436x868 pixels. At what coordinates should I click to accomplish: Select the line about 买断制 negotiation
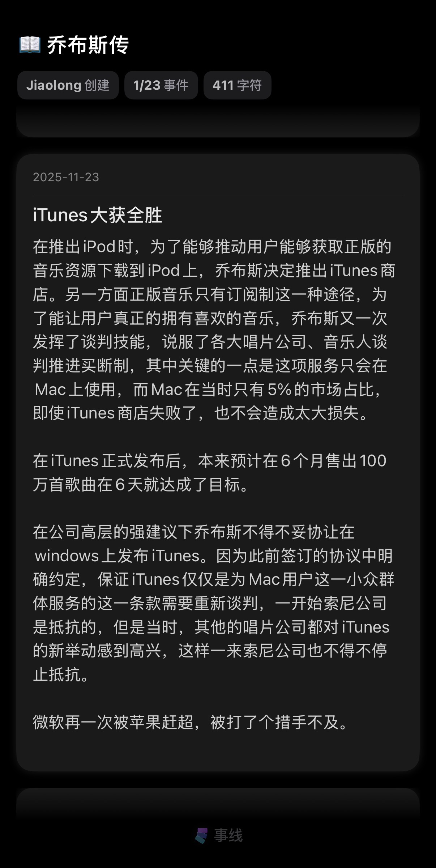pos(210,366)
